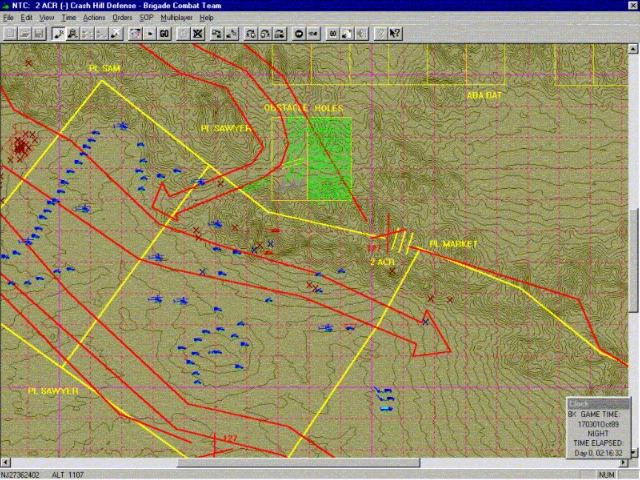Image resolution: width=640 pixels, height=480 pixels.
Task: Open the Orders menu
Action: (x=121, y=18)
